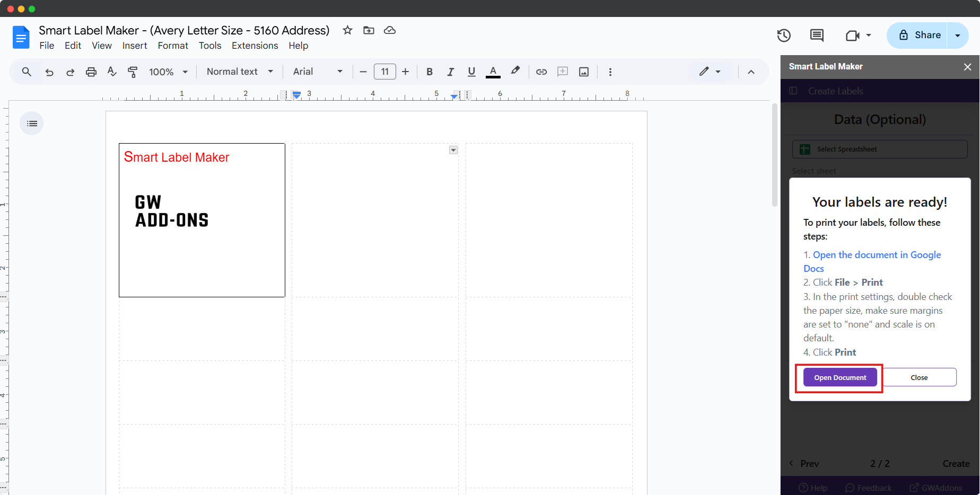Viewport: 980px width, 495px height.
Task: Click the document title text
Action: coord(184,30)
